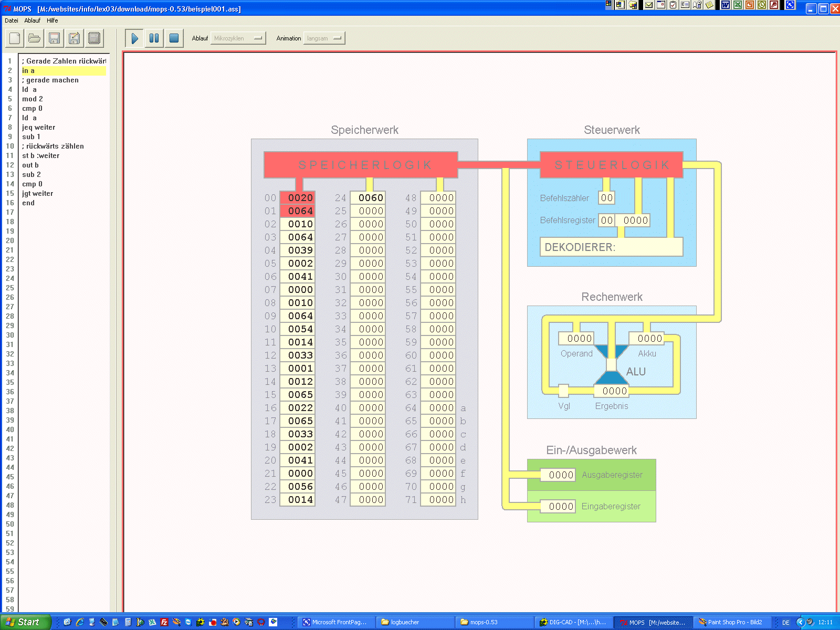
Task: Open the Hilfe menu
Action: [52, 20]
